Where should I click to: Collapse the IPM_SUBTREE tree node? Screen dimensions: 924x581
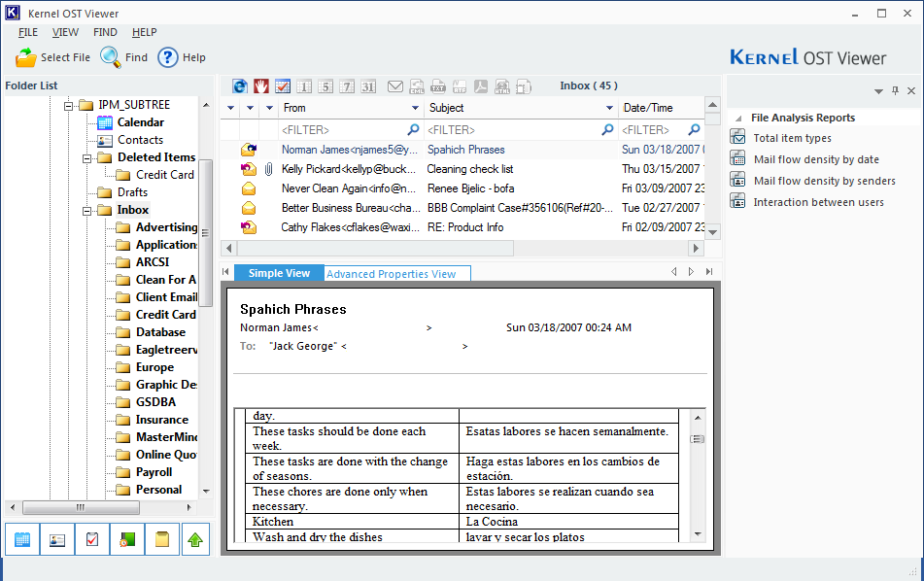68,106
